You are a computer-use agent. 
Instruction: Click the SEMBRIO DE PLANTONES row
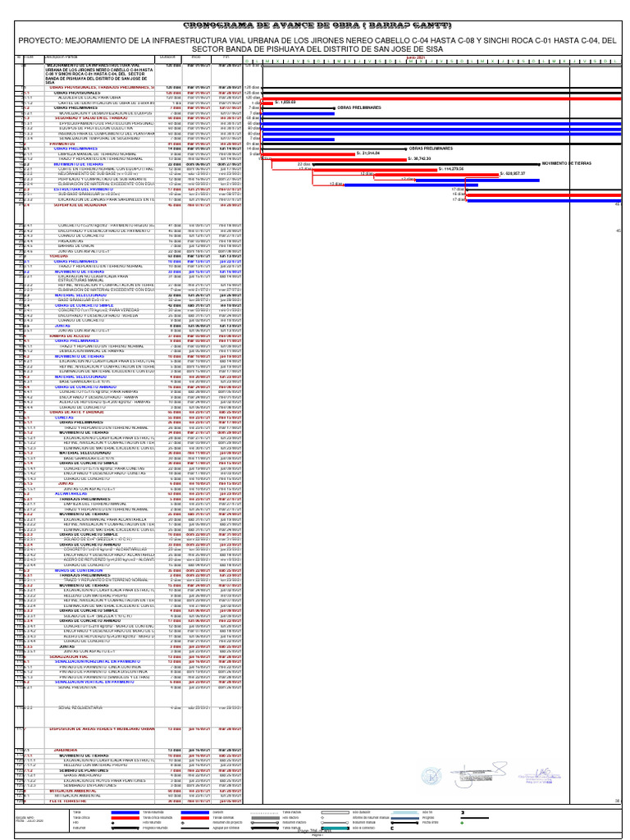coord(129,770)
